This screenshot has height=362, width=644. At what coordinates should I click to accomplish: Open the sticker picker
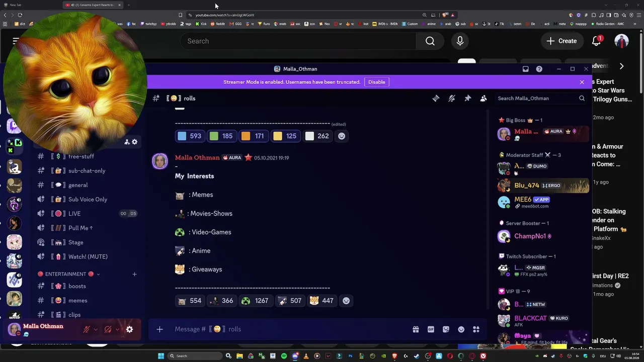click(x=446, y=329)
